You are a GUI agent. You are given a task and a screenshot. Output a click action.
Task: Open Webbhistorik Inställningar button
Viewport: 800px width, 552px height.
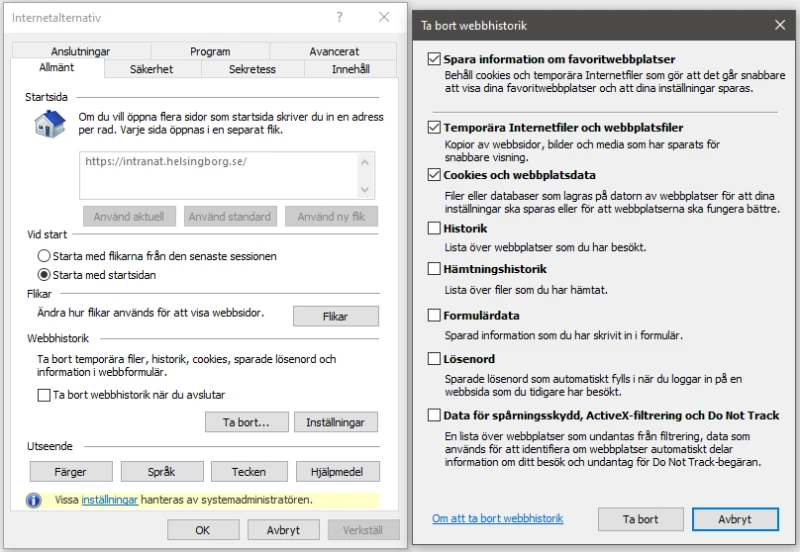click(336, 422)
